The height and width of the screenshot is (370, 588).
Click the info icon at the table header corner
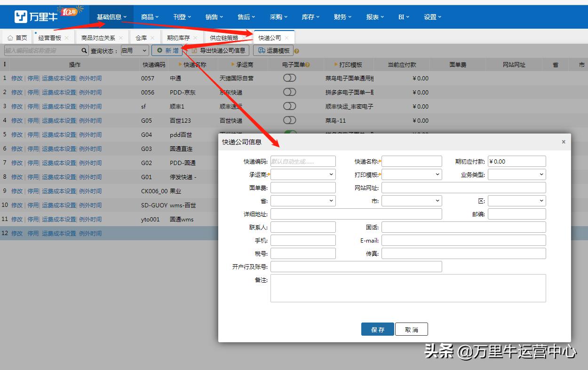4,64
